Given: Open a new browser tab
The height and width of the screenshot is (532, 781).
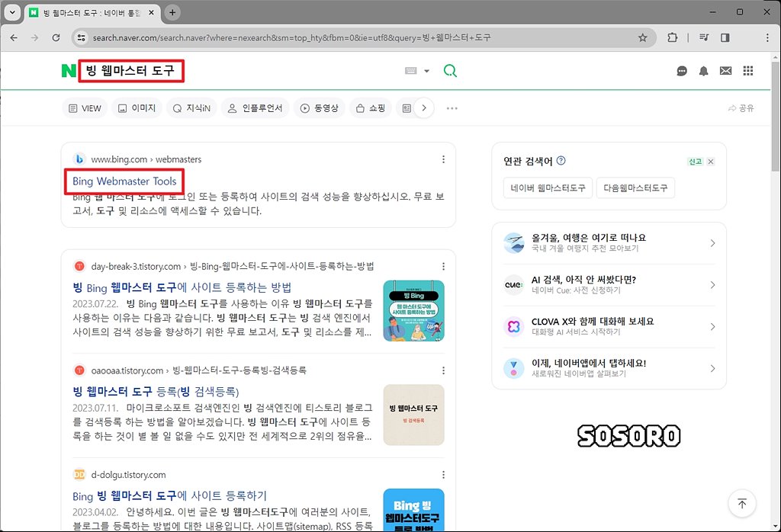Looking at the screenshot, I should pos(172,12).
